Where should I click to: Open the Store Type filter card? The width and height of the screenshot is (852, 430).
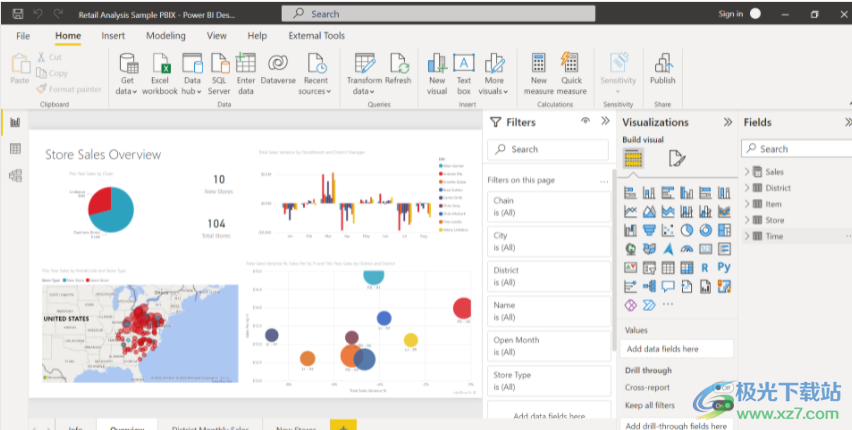click(549, 381)
